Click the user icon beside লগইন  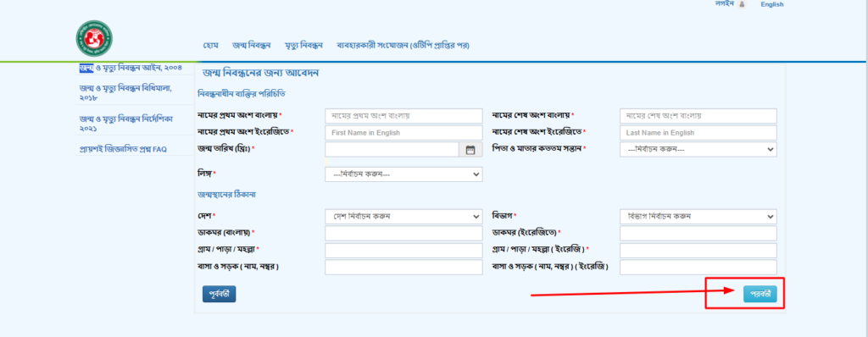[742, 4]
